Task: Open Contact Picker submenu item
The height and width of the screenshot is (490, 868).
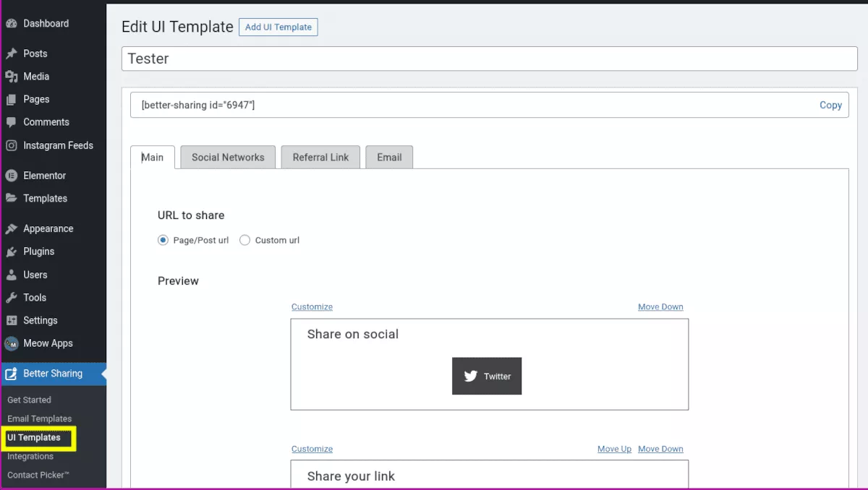Action: 38,475
